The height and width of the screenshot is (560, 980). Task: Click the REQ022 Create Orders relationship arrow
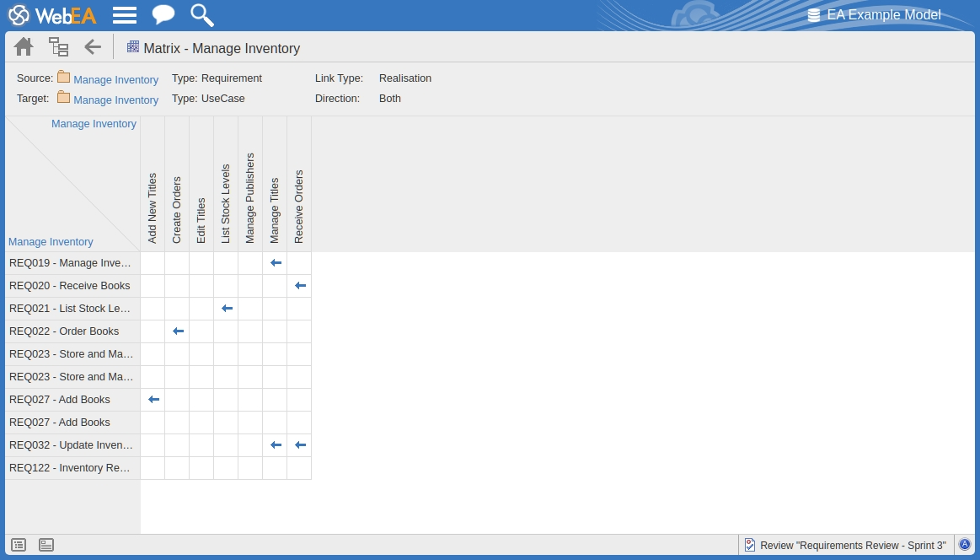coord(177,331)
